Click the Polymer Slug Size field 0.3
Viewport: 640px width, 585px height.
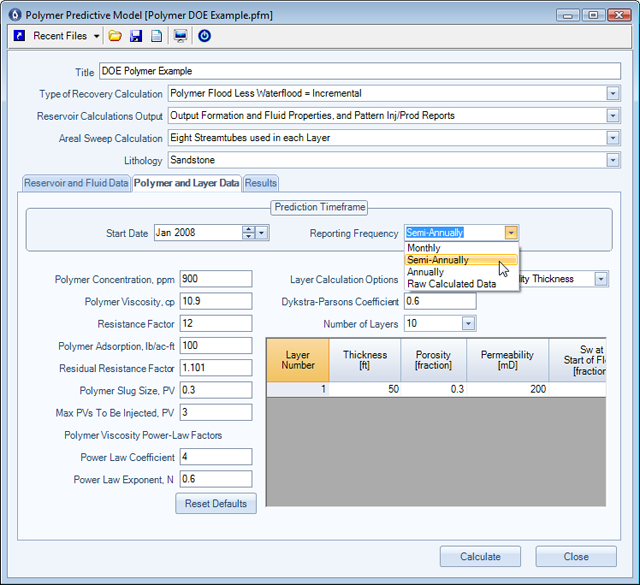(x=216, y=390)
